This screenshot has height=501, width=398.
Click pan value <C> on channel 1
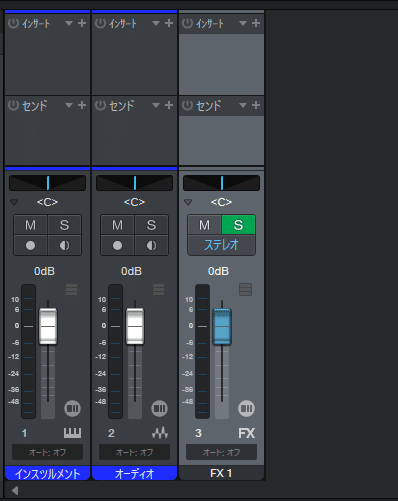pyautogui.click(x=47, y=202)
